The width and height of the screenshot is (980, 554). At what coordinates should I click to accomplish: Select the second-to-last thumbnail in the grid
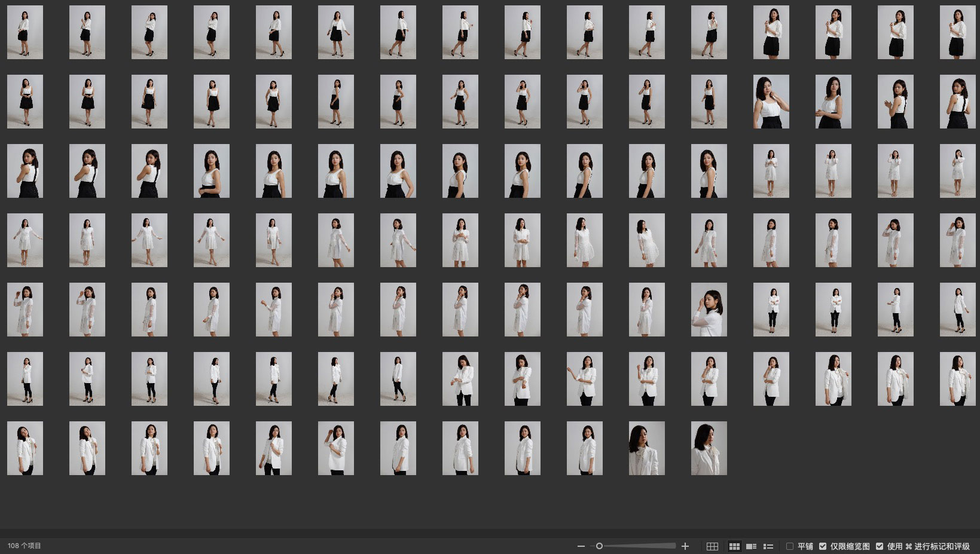(647, 448)
